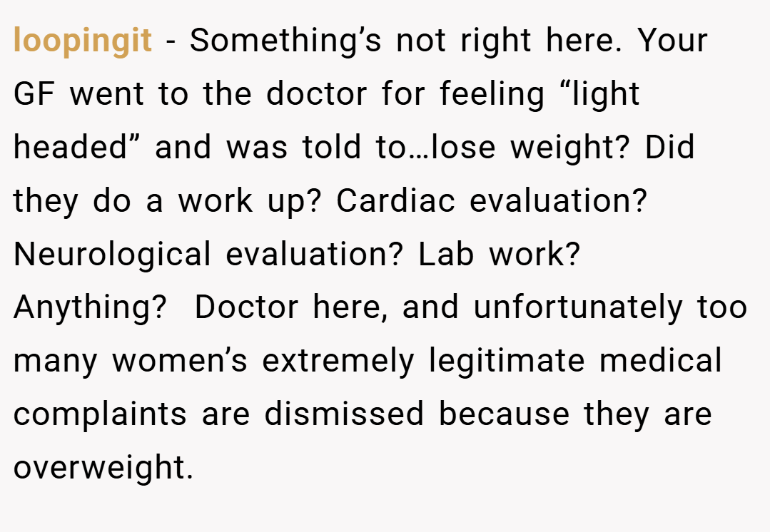Select the word "medical" in the comment
Screen dimensions: 770x532
point(661,361)
